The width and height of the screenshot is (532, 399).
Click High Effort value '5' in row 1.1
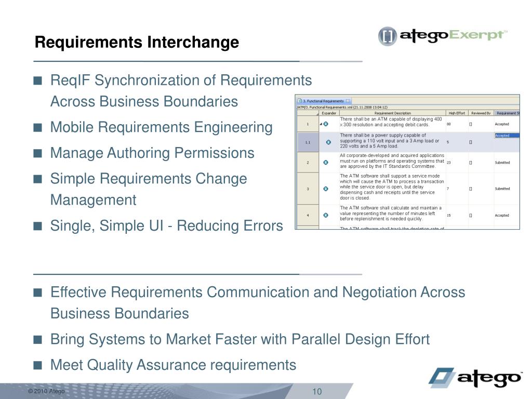point(448,142)
